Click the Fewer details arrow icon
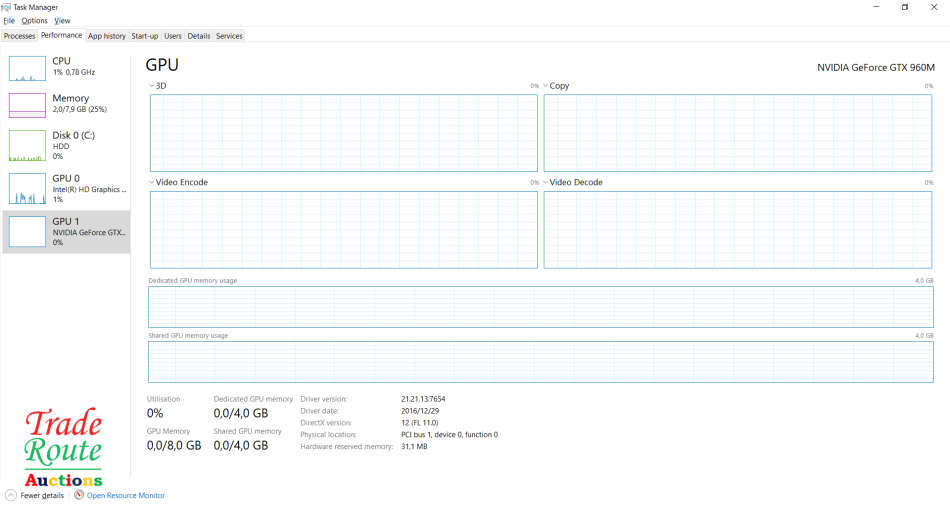The width and height of the screenshot is (950, 510). tap(11, 495)
